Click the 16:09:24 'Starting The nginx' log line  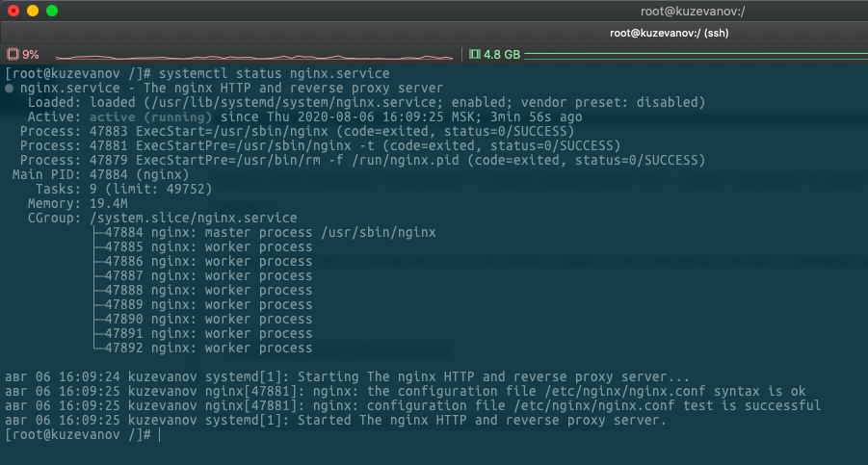pos(348,377)
